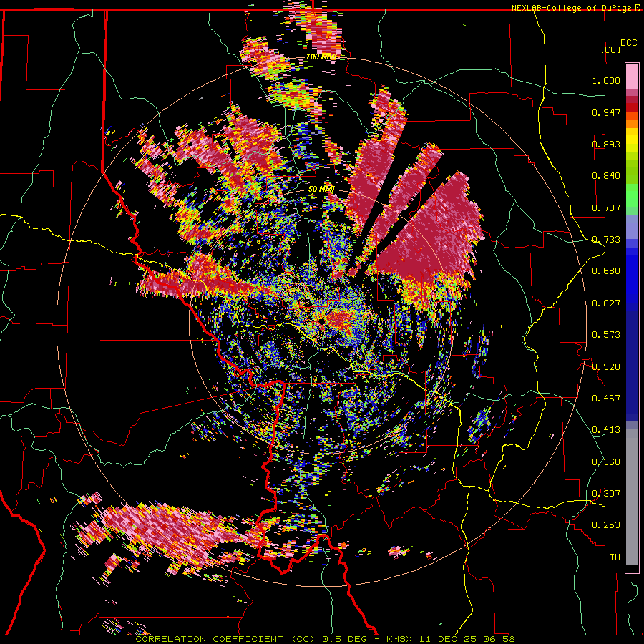
Task: Click the 0.5 DEG elevation text in caption
Action: coord(344,639)
